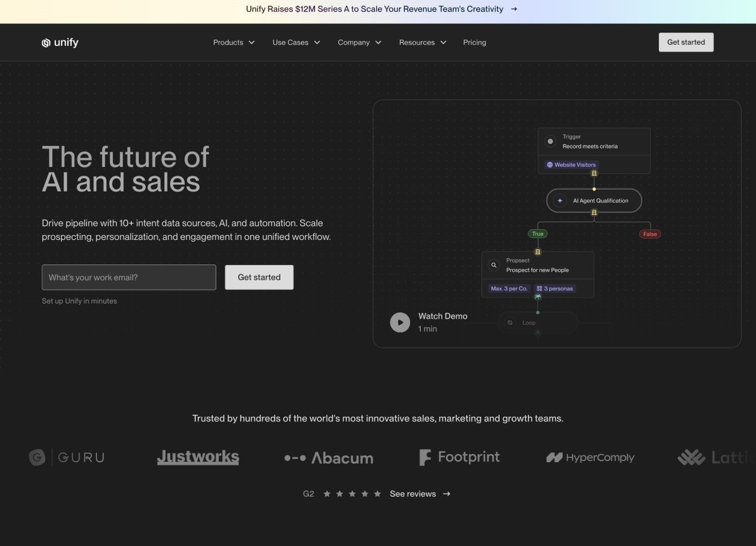Open the Series A announcement banner
Viewport: 756px width, 546px height.
381,9
